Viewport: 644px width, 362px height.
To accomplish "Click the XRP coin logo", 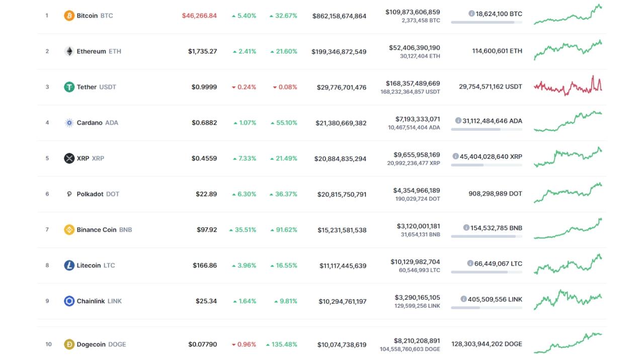I will [x=69, y=158].
